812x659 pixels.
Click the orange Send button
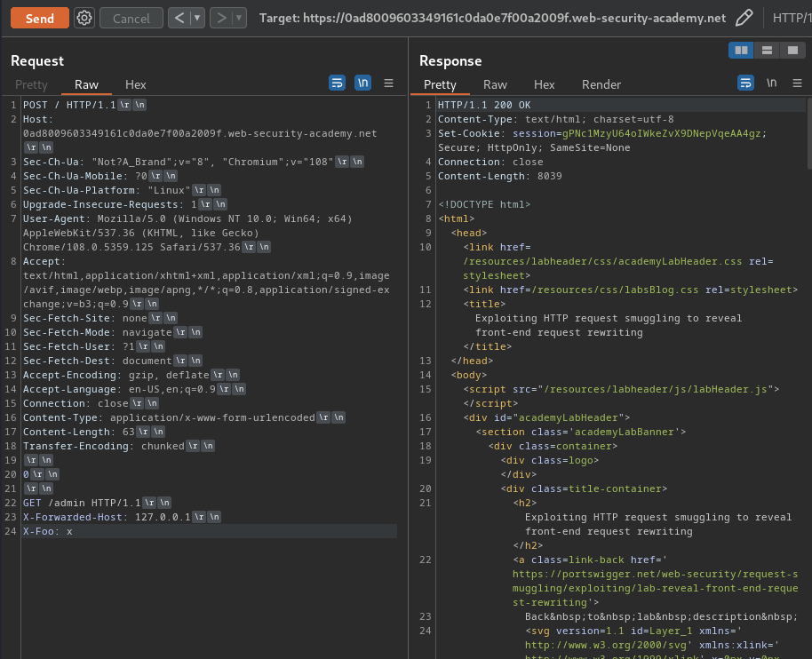[x=40, y=18]
